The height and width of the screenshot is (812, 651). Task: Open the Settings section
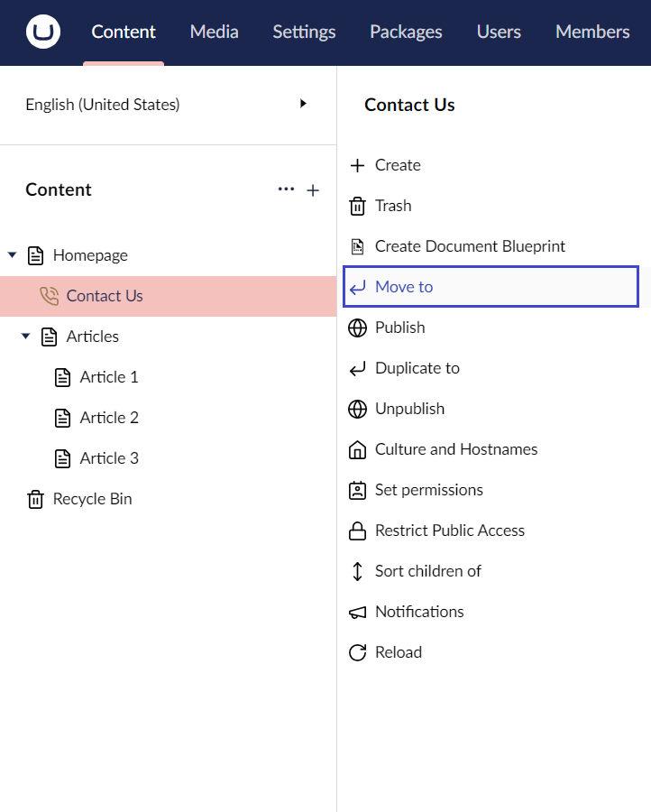click(x=303, y=31)
